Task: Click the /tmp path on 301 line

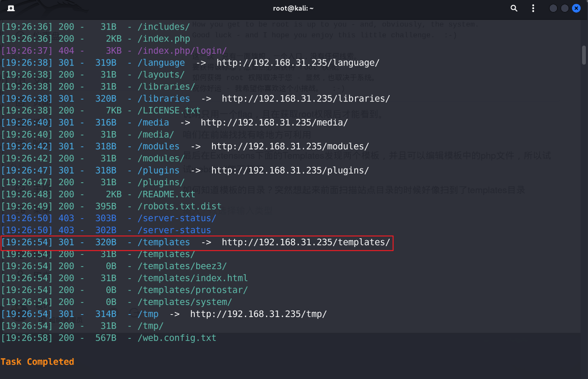Action: coord(148,314)
